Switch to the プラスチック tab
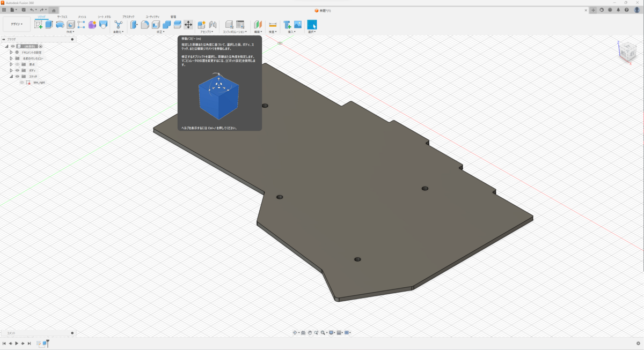The width and height of the screenshot is (644, 350). [x=128, y=17]
